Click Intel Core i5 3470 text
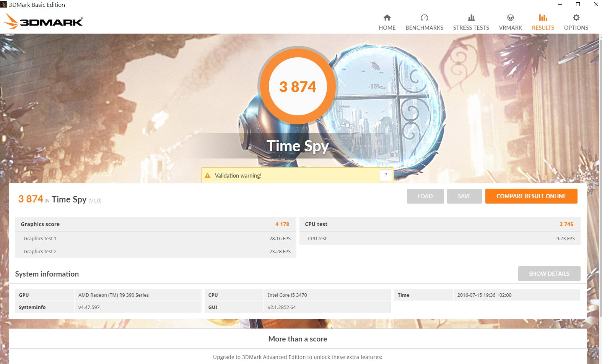This screenshot has height=364, width=602. pyautogui.click(x=287, y=295)
